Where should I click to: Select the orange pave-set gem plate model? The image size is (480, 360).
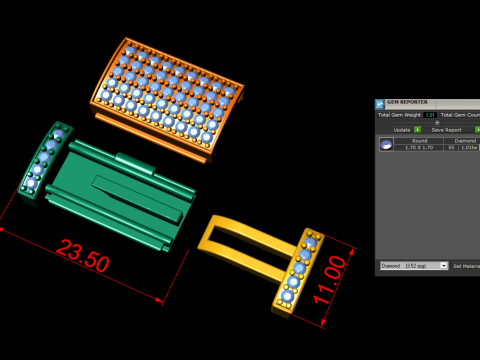[168, 100]
